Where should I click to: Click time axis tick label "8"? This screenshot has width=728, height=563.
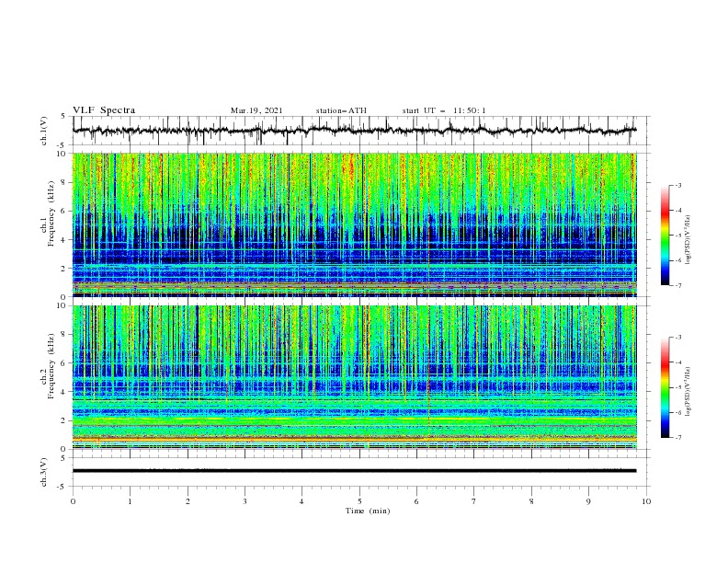tap(531, 501)
